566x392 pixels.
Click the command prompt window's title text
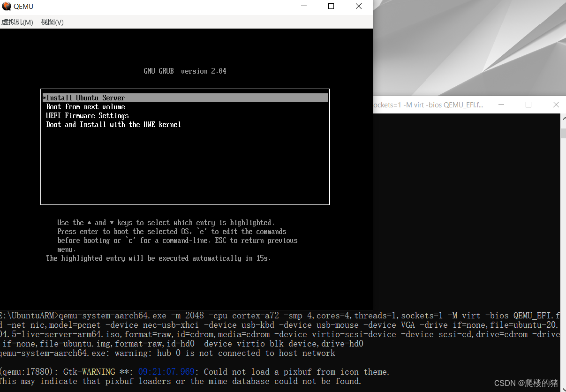coord(428,105)
